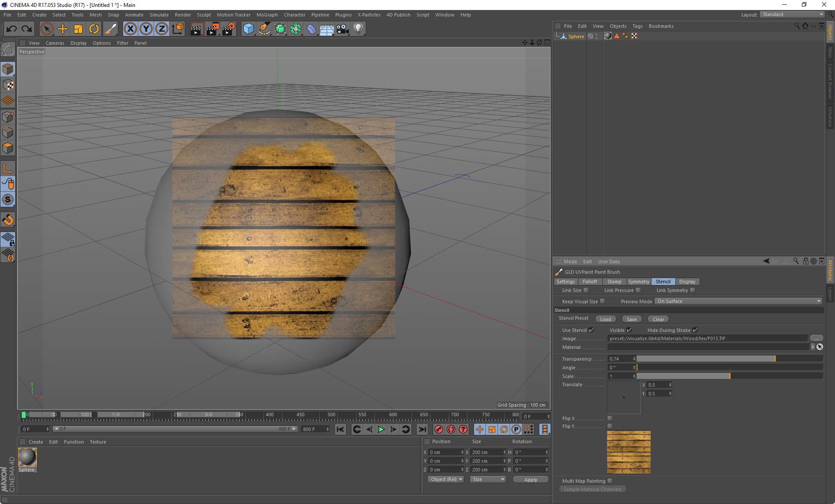Add a Floor environment object
This screenshot has width=835, height=504.
(x=327, y=29)
